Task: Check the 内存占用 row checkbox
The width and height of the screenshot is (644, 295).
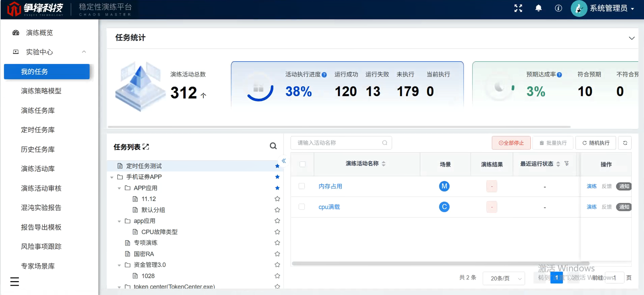Action: [x=302, y=186]
